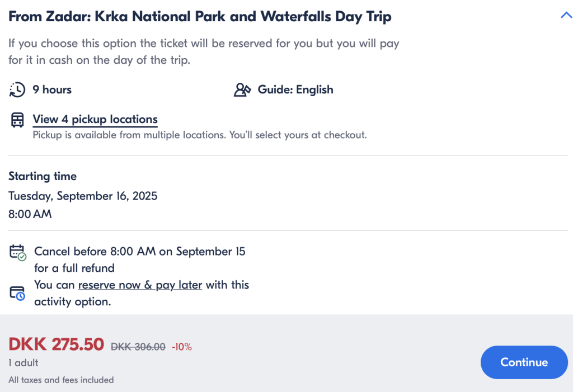Screen dimensions: 573x392
Task: Click the -10% discount label
Action: point(182,347)
